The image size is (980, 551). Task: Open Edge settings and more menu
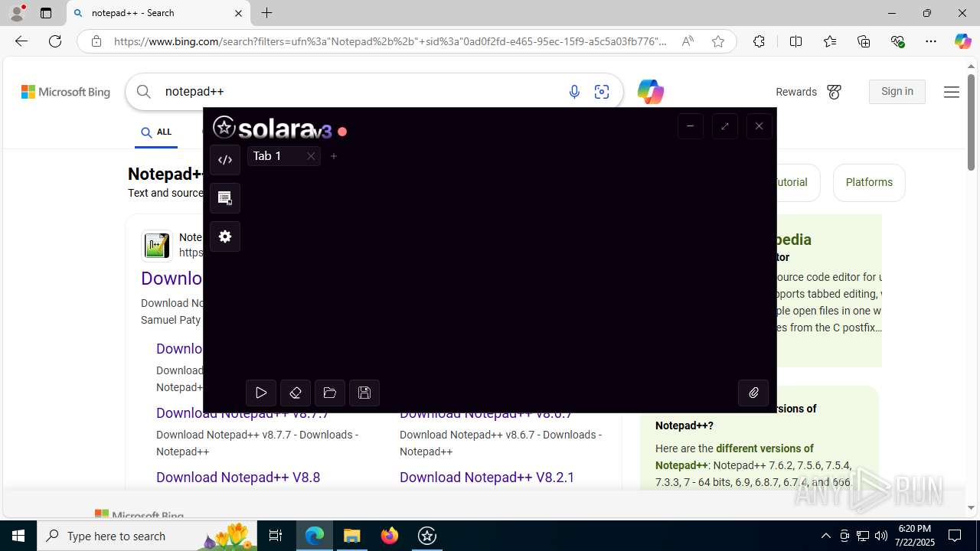click(931, 41)
